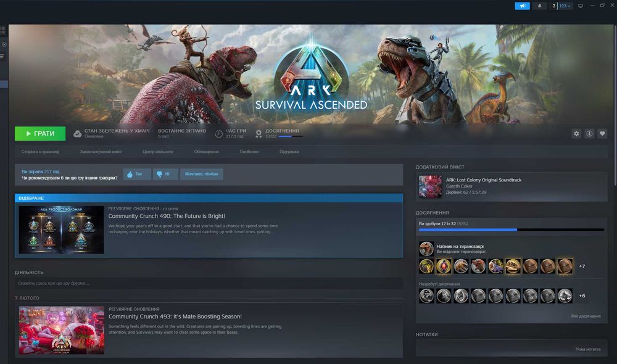Viewport: 617px width, 364px height.
Task: Select the fourth unlocked red dinosaur achievement
Action: pyautogui.click(x=478, y=266)
